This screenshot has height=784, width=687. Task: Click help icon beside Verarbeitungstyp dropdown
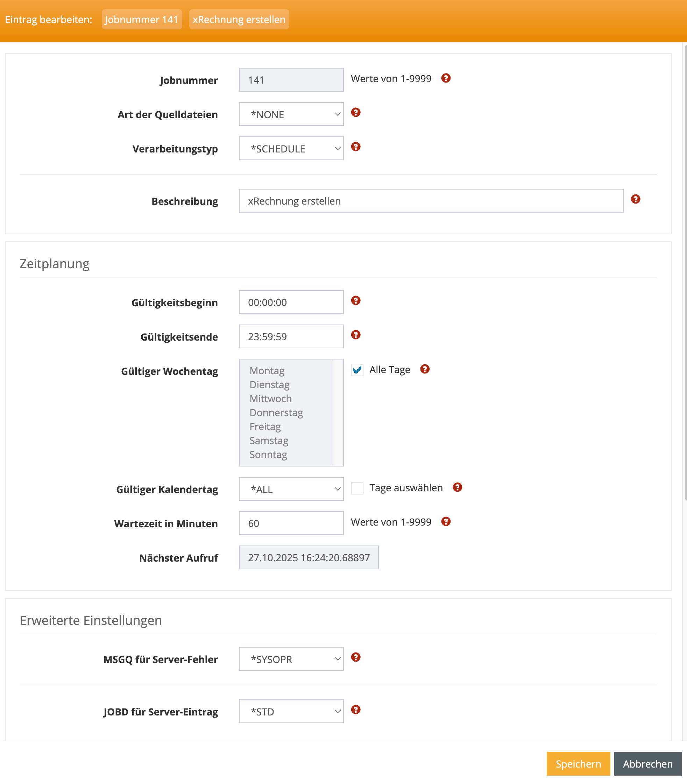click(355, 147)
